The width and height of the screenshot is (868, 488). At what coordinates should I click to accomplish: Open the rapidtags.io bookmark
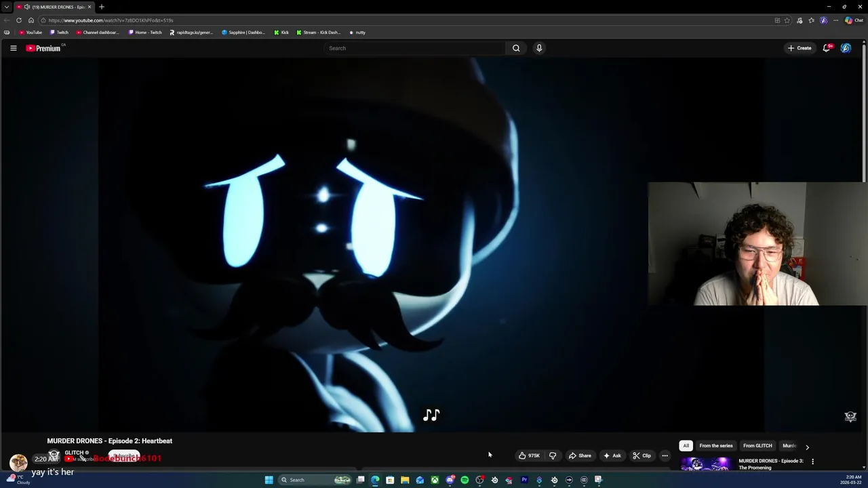191,33
